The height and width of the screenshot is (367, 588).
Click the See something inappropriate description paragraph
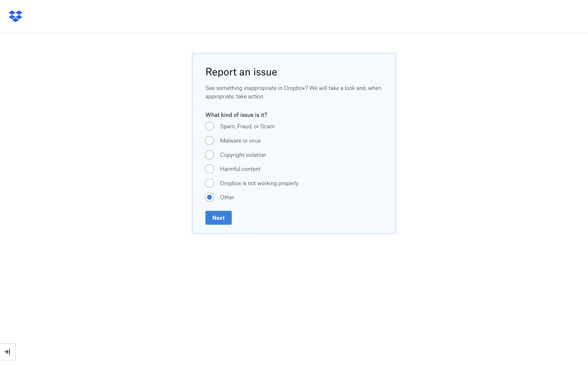point(293,92)
